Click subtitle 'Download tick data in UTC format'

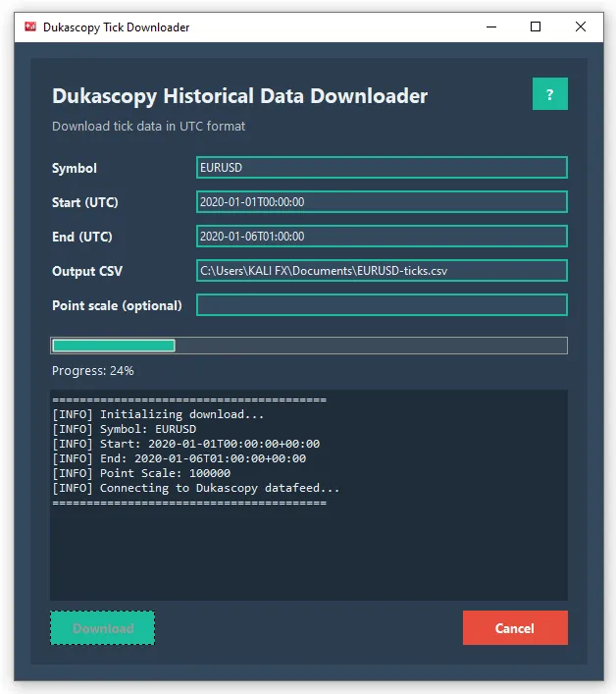coord(148,127)
